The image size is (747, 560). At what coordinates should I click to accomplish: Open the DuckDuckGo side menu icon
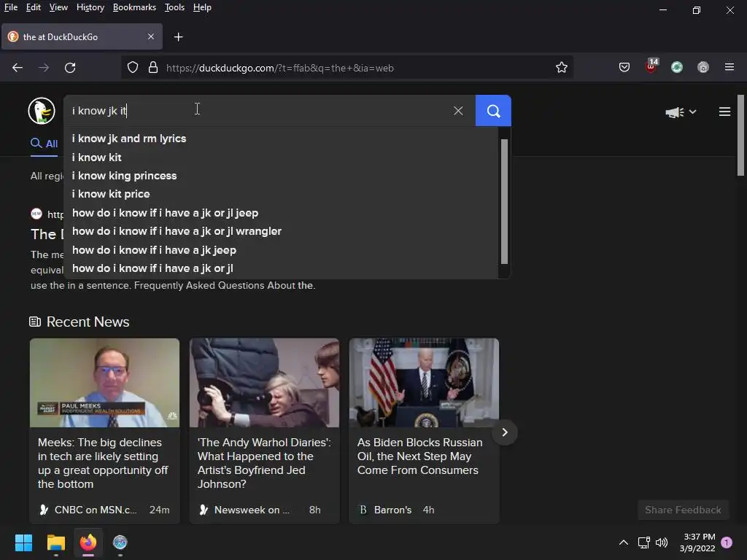[x=724, y=112]
